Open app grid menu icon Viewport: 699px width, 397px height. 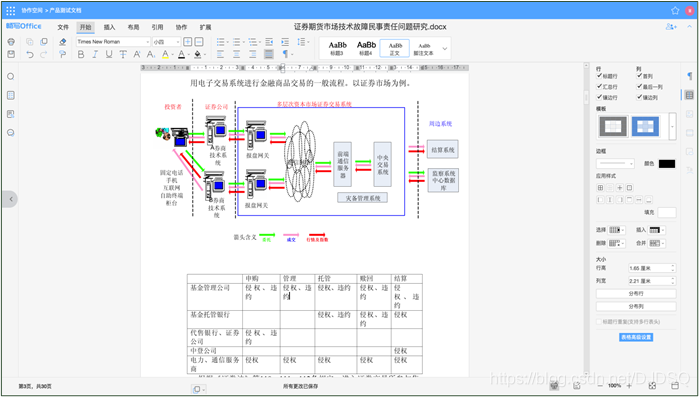click(x=11, y=10)
